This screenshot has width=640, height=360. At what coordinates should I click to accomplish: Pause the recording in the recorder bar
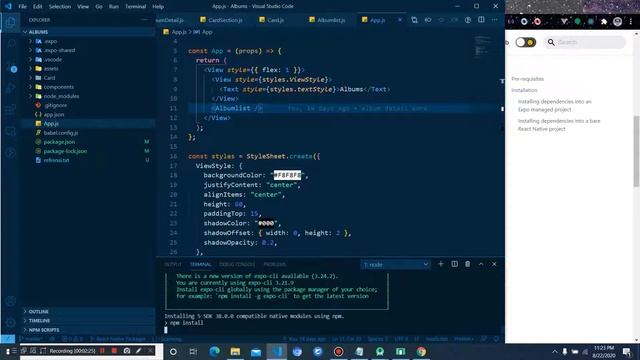click(x=102, y=351)
